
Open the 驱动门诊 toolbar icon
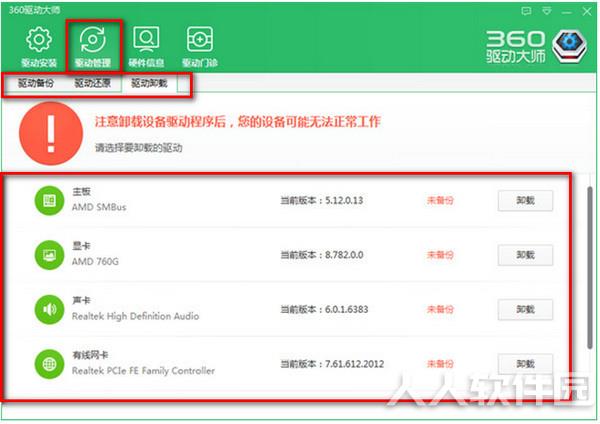tap(199, 40)
